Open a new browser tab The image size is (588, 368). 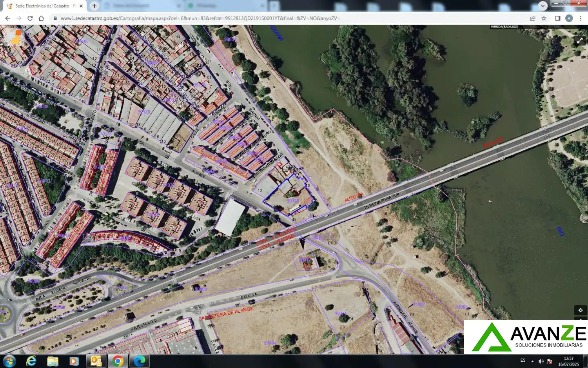click(x=94, y=6)
